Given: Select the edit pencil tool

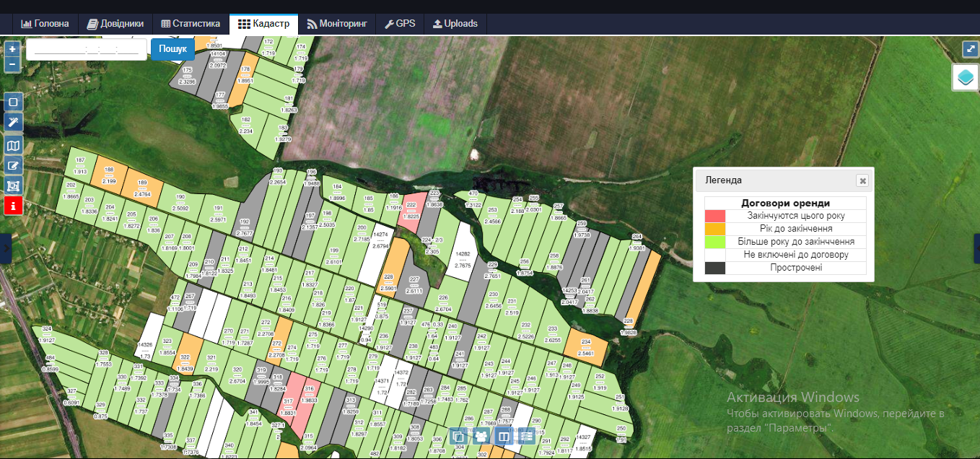Looking at the screenshot, I should [x=13, y=166].
